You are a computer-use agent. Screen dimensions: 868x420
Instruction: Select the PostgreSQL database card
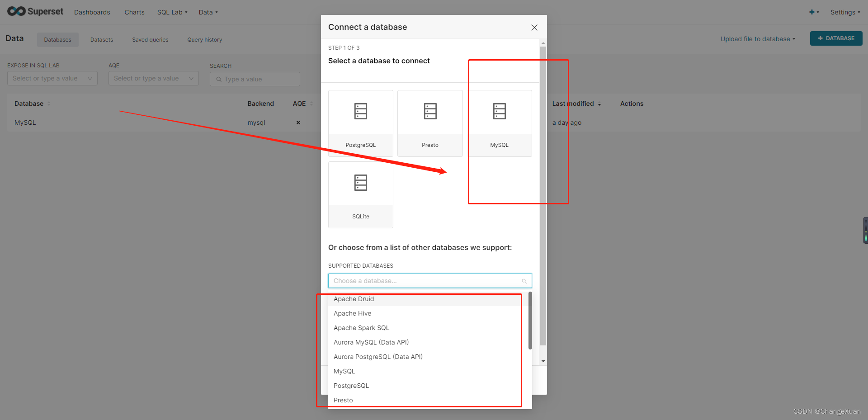[361, 123]
